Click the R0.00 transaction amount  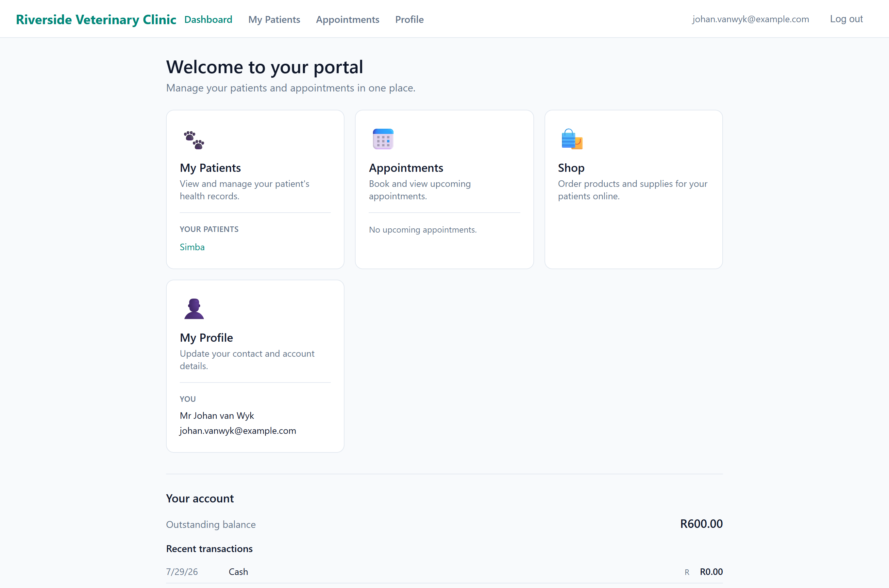click(x=711, y=571)
